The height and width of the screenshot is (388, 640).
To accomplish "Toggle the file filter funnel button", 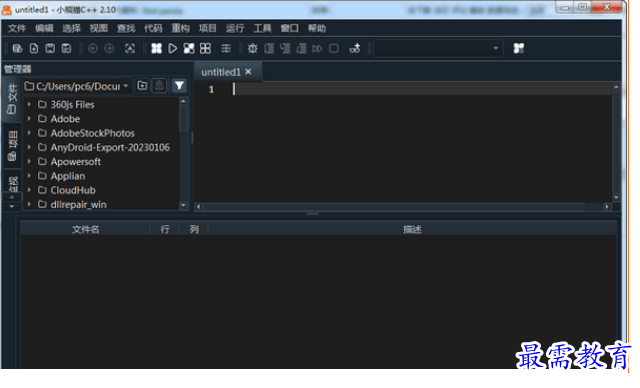I will pyautogui.click(x=179, y=86).
